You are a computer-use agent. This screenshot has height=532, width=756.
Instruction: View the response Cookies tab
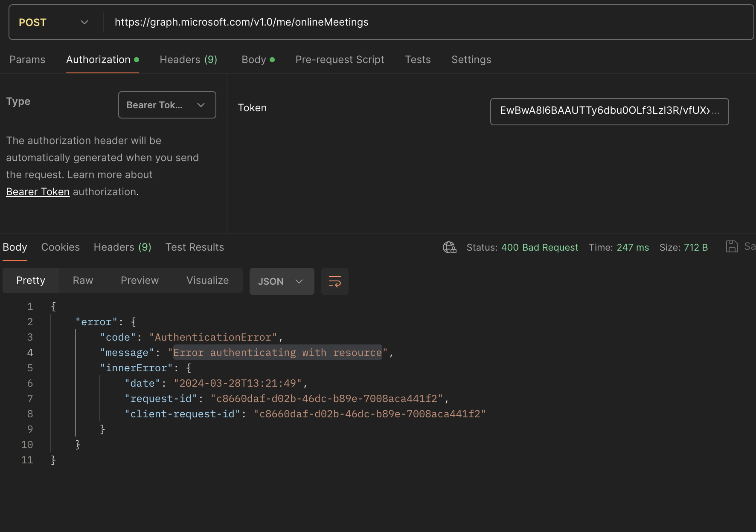60,247
